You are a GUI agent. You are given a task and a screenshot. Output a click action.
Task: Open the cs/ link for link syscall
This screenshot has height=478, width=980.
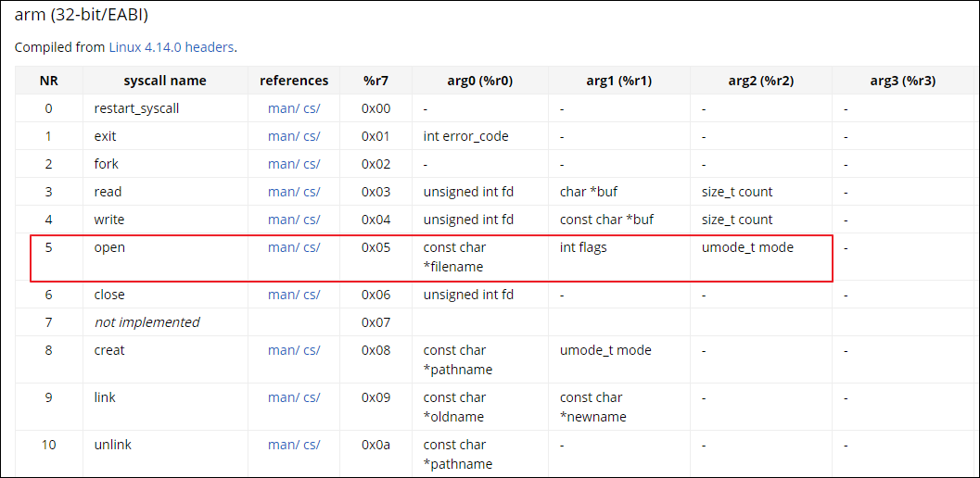coord(312,397)
